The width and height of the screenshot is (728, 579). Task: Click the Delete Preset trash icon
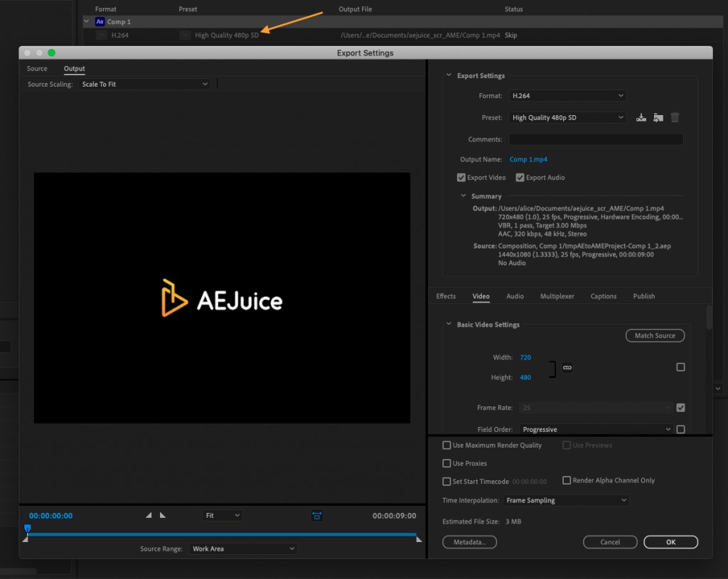pyautogui.click(x=674, y=117)
